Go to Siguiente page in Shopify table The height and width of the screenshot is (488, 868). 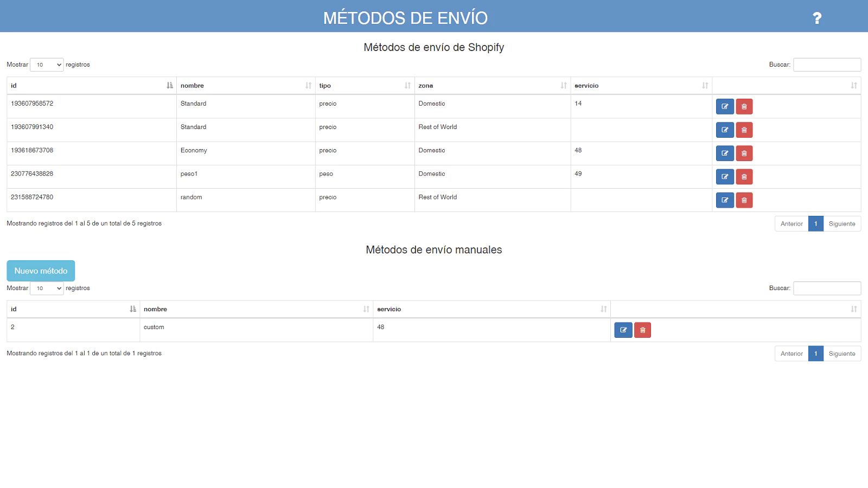tap(842, 224)
